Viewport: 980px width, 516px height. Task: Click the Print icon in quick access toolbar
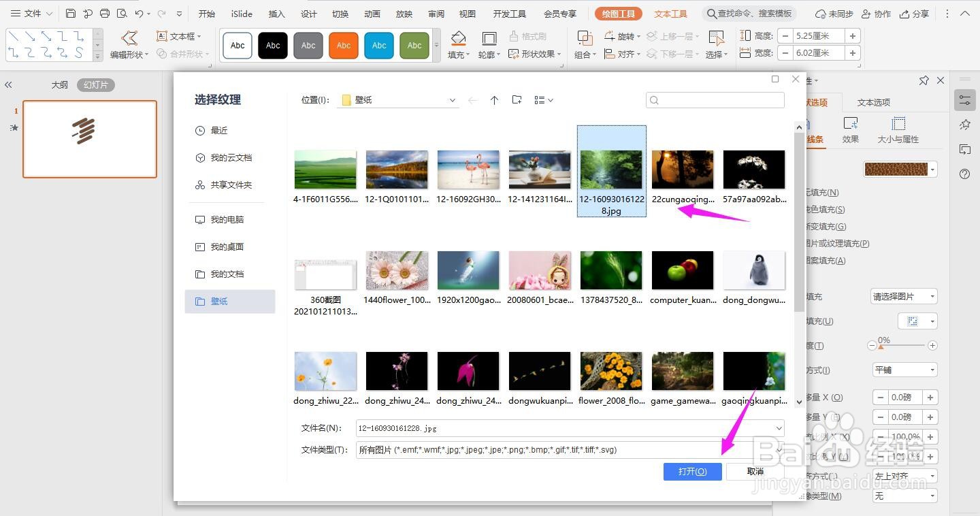105,14
